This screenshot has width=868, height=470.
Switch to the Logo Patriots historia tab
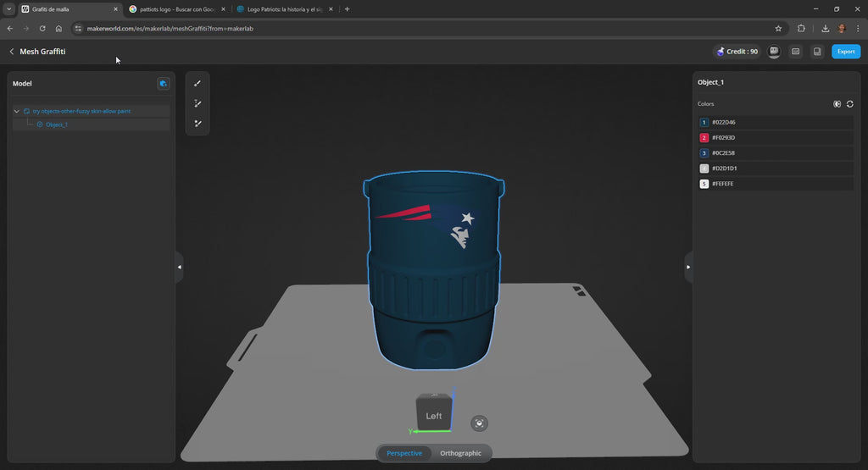(284, 9)
